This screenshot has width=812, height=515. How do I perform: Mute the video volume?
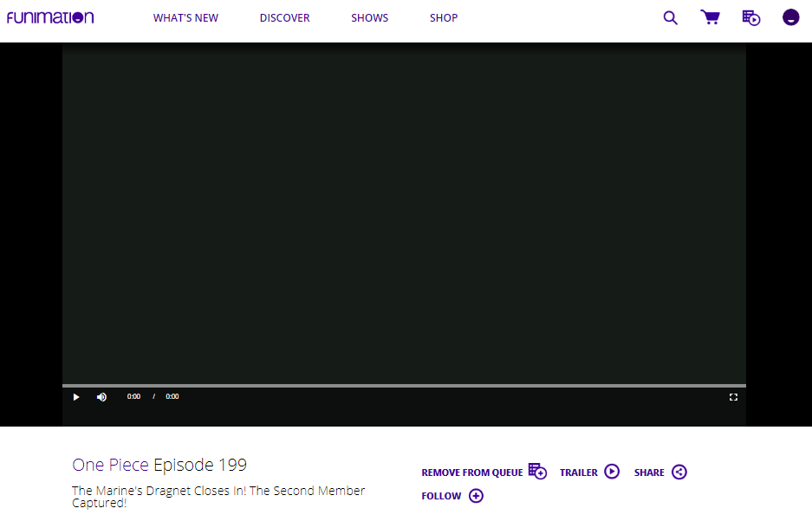click(x=101, y=397)
